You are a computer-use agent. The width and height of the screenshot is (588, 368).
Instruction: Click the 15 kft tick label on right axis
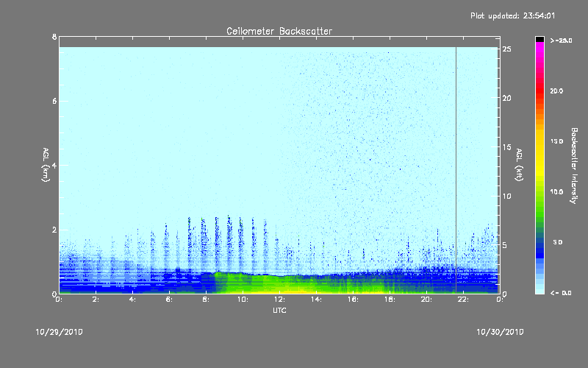coord(506,147)
